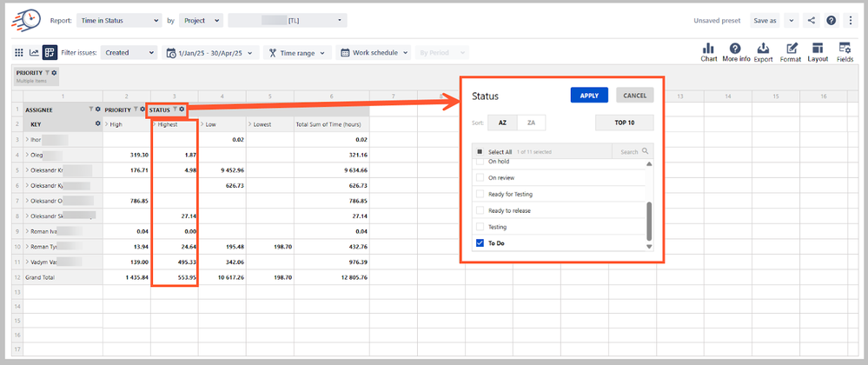Click APPLY in Status filter
This screenshot has width=868, height=365.
pos(590,96)
